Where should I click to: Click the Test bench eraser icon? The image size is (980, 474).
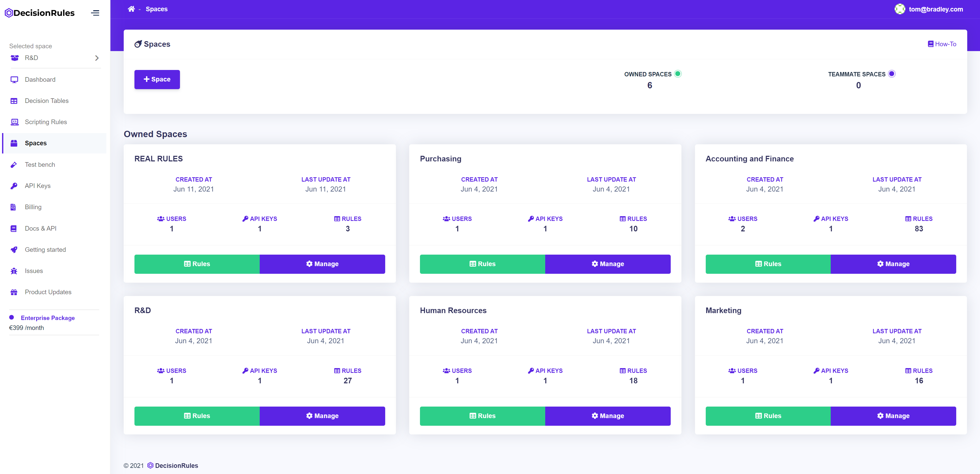(14, 164)
